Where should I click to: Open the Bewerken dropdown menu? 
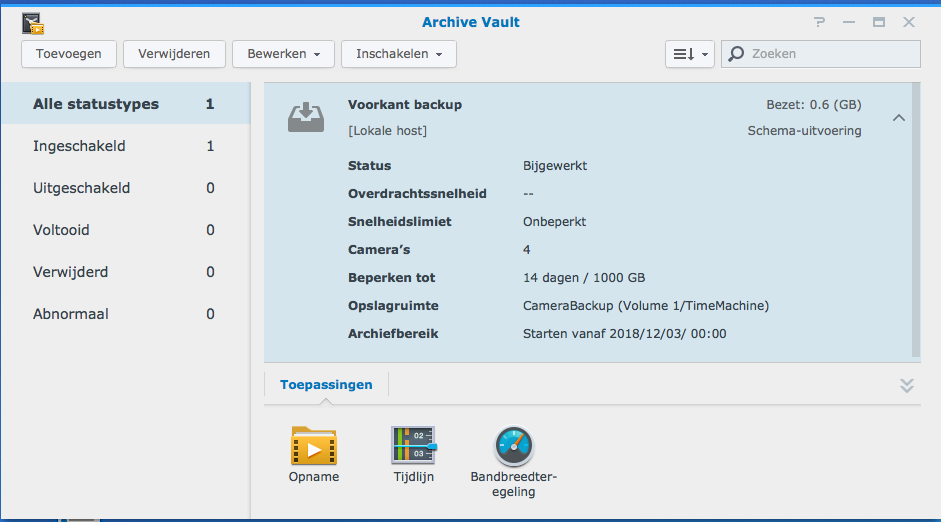pyautogui.click(x=283, y=54)
